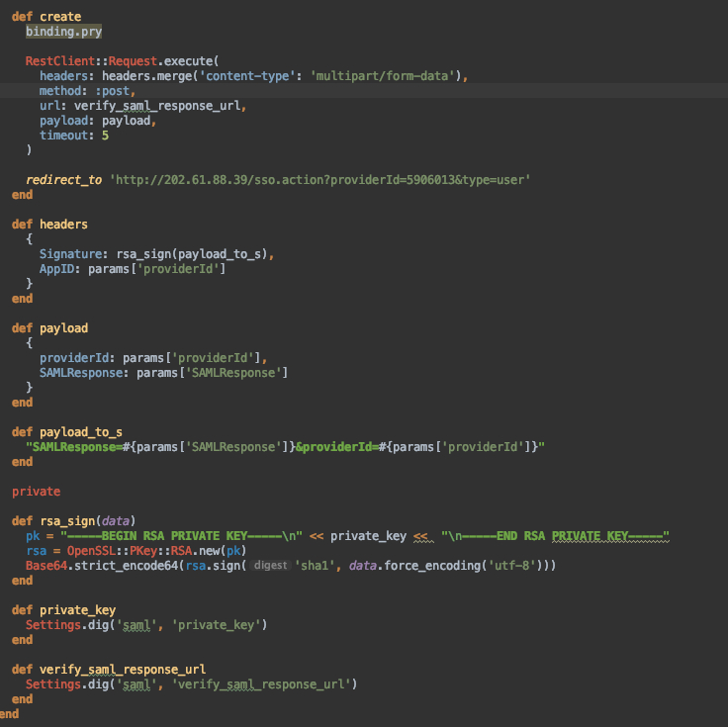The image size is (728, 727).
Task: Click 'def private_key' method name
Action: pos(77,610)
